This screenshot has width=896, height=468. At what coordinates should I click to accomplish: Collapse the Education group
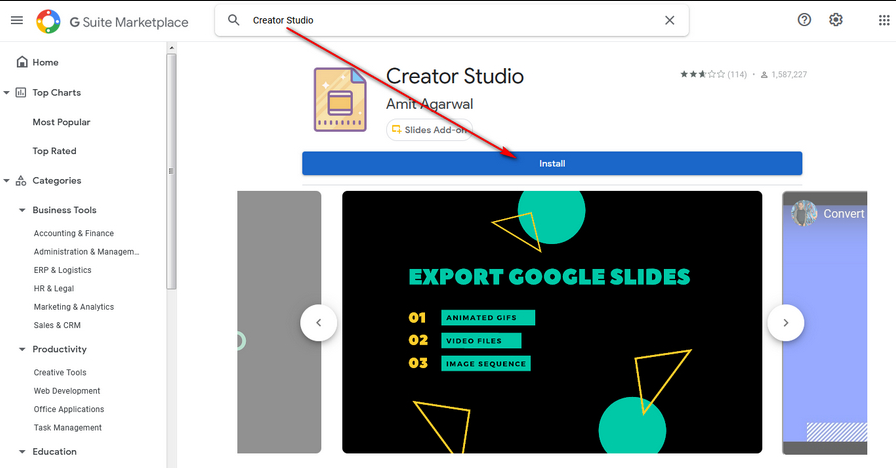22,451
